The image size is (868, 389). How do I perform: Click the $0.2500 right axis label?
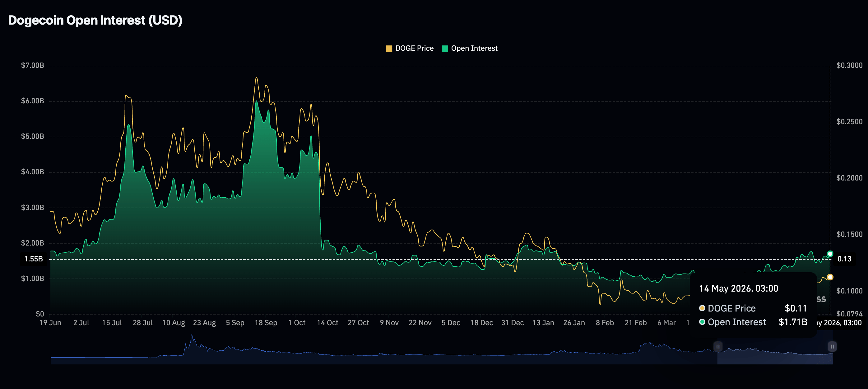(x=849, y=121)
